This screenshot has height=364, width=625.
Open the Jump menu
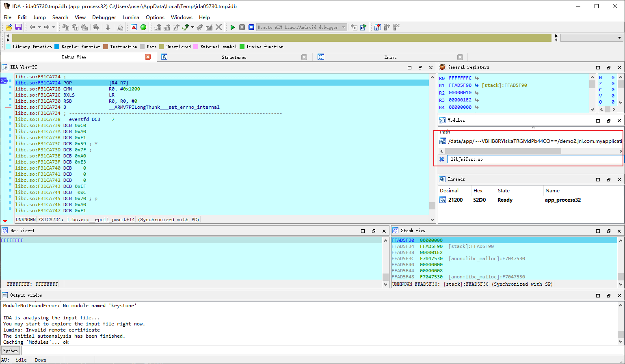click(x=39, y=17)
